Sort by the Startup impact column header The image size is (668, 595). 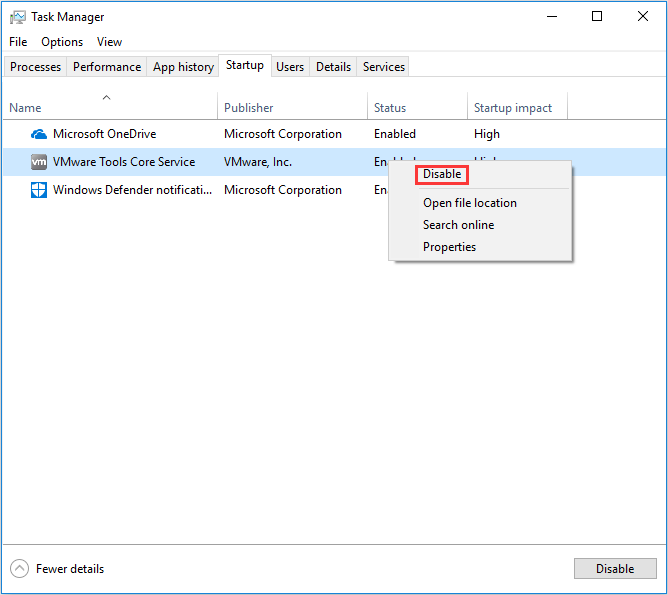pyautogui.click(x=518, y=108)
